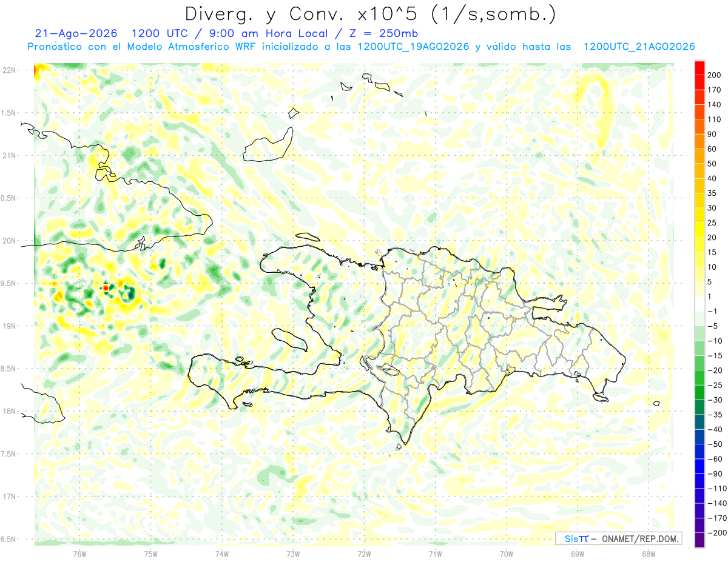Screen dimensions: 728x562
Task: Click the '71W' longitude label
Action: pyautogui.click(x=435, y=554)
